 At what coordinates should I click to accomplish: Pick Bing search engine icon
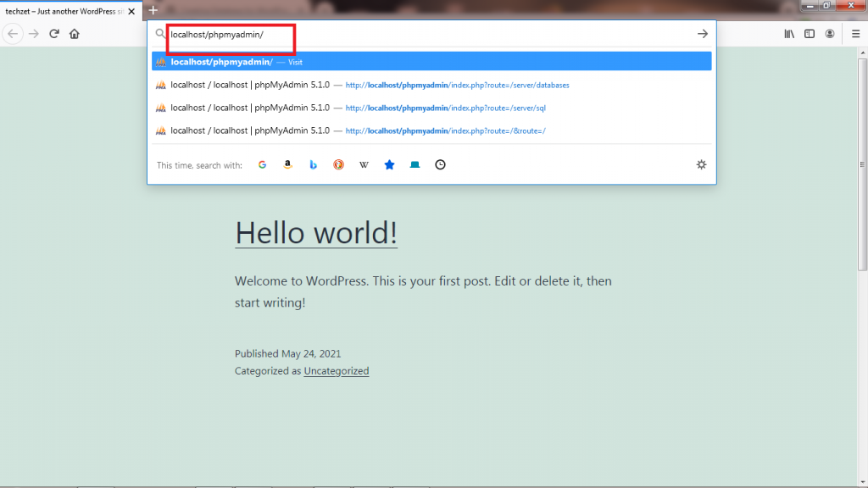(x=313, y=164)
